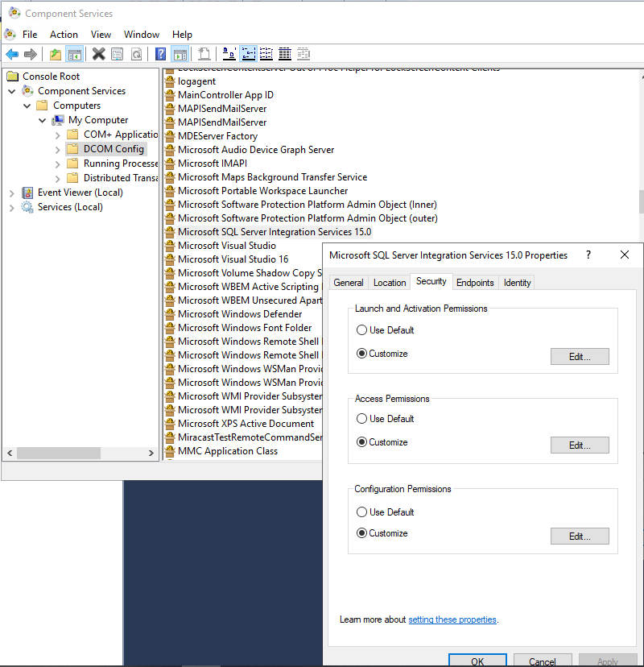
Task: Switch to Detail view icon
Action: pos(285,54)
